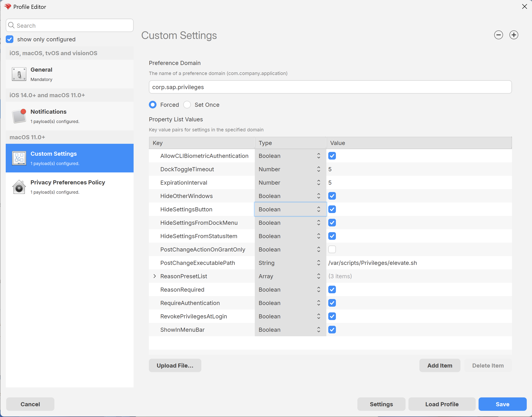The width and height of the screenshot is (532, 417).
Task: Click the minus icon to remove payload
Action: (498, 35)
